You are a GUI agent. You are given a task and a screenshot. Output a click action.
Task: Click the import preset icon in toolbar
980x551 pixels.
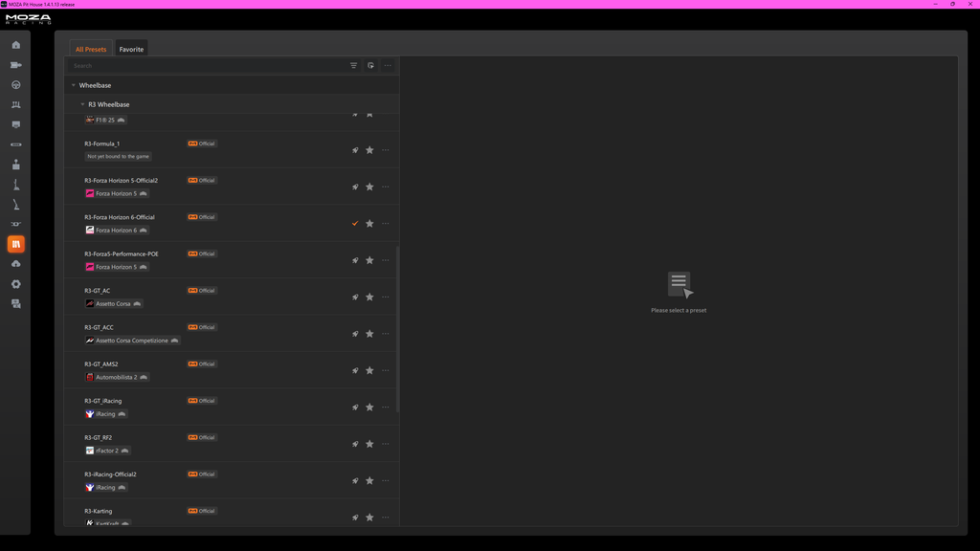tap(370, 66)
